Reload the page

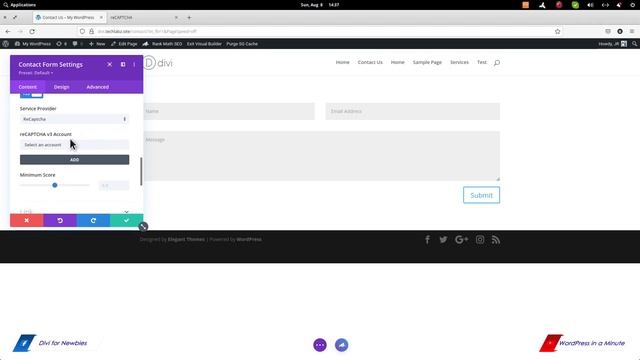click(x=32, y=31)
